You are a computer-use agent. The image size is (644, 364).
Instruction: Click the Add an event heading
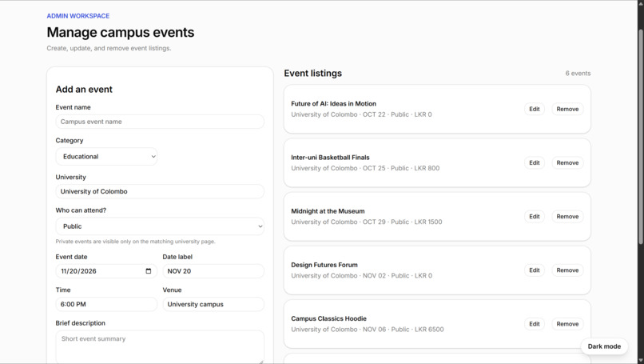84,90
